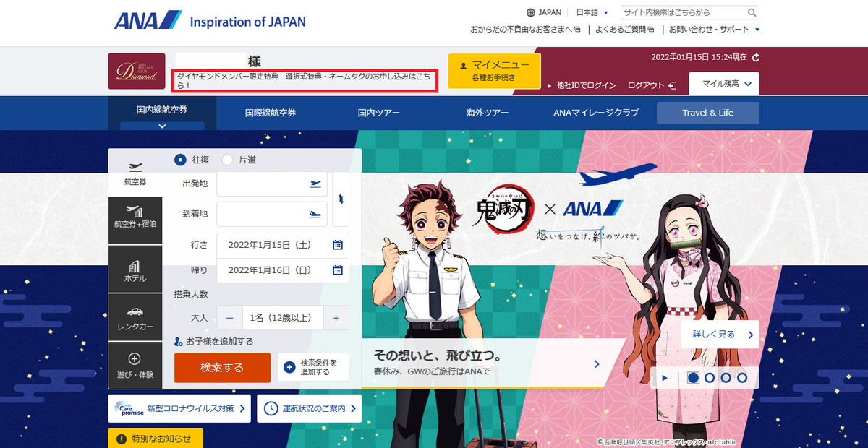Click the Diamond member status badge
Screen dimensions: 868x448
point(136,71)
